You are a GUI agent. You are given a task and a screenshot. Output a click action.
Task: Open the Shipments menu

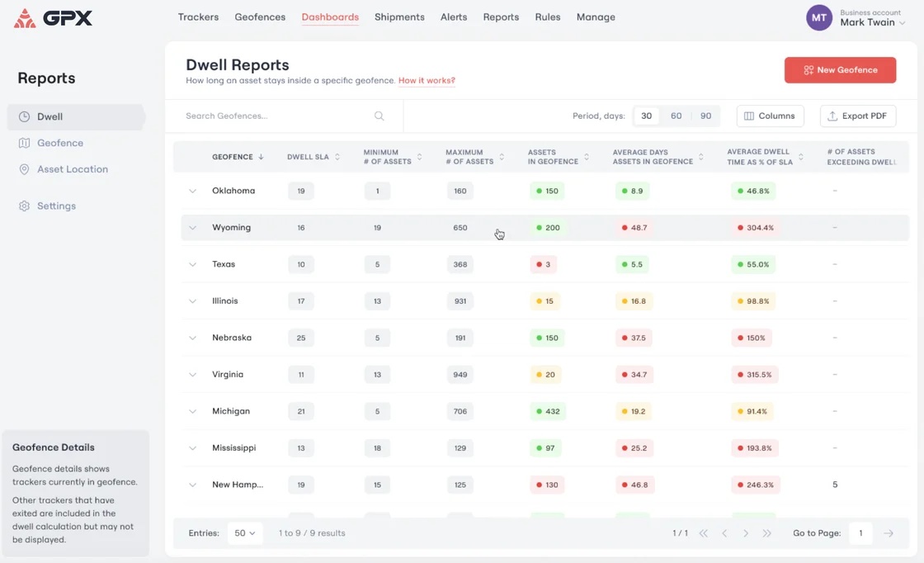pyautogui.click(x=399, y=17)
